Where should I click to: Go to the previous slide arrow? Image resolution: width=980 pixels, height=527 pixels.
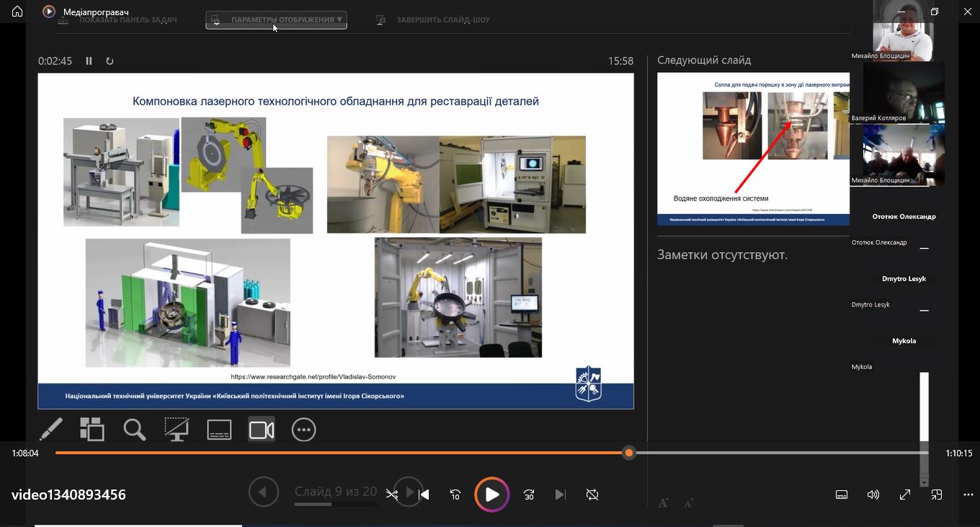pos(263,492)
